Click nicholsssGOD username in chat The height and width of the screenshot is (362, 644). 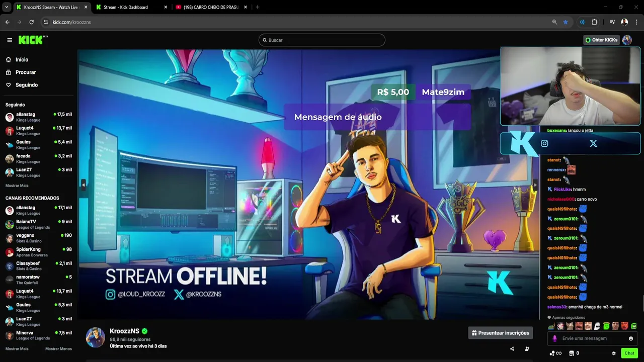pyautogui.click(x=561, y=199)
